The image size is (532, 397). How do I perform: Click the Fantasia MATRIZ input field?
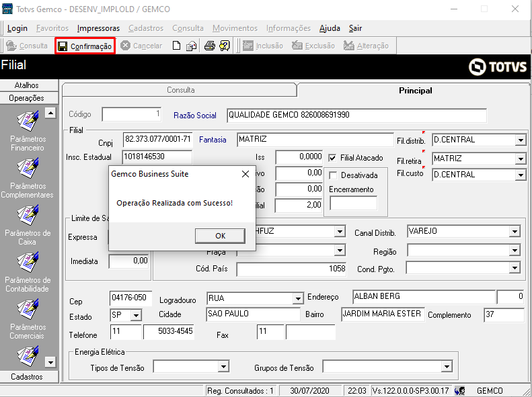click(x=315, y=140)
